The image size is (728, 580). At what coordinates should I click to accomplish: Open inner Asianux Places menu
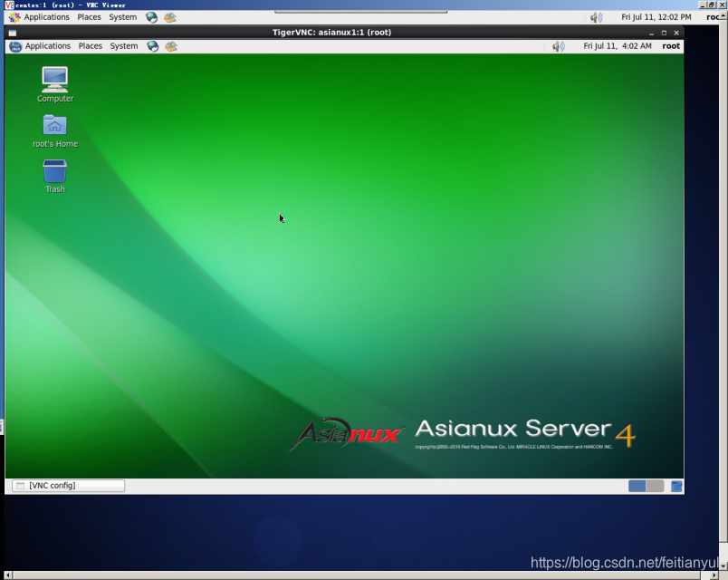tap(90, 46)
